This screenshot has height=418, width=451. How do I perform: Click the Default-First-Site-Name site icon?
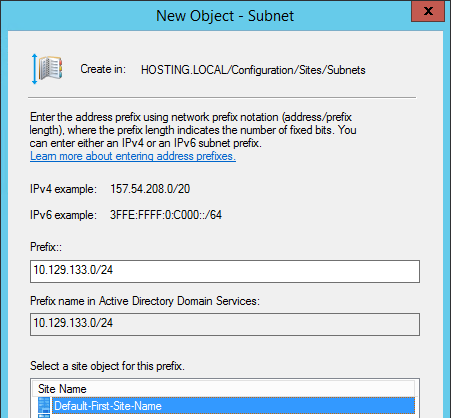(44, 406)
